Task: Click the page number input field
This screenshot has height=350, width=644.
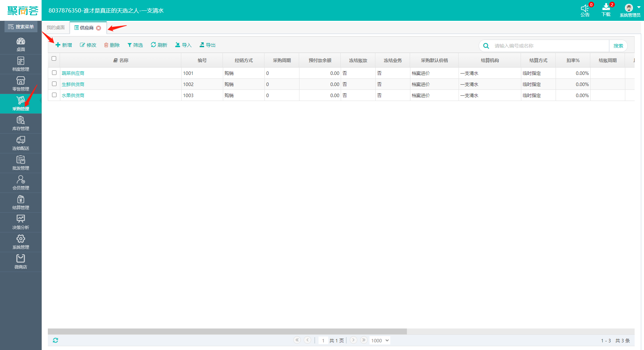Action: coord(323,341)
